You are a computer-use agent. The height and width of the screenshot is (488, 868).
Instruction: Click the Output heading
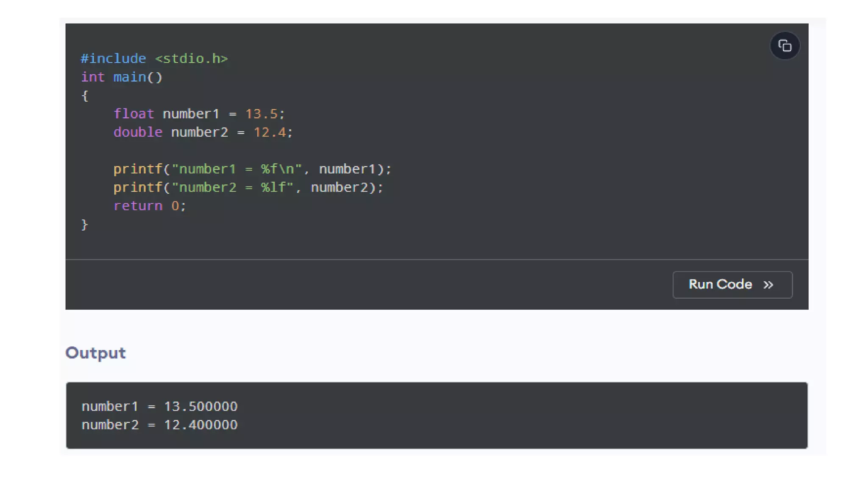[x=95, y=353]
